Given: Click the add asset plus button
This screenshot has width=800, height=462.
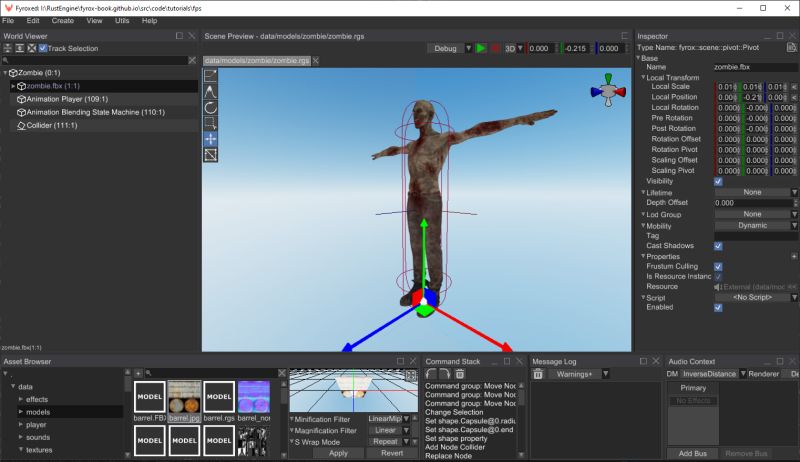Looking at the screenshot, I should (138, 373).
